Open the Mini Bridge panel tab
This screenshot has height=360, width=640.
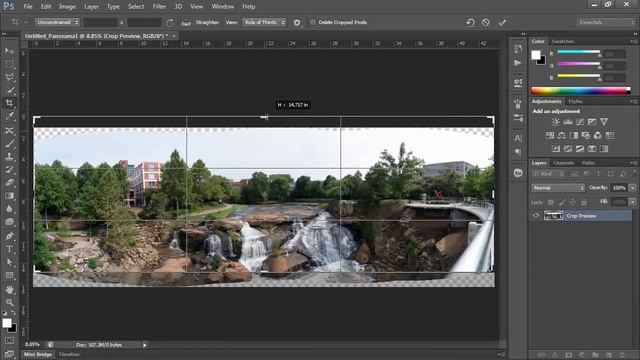click(38, 354)
